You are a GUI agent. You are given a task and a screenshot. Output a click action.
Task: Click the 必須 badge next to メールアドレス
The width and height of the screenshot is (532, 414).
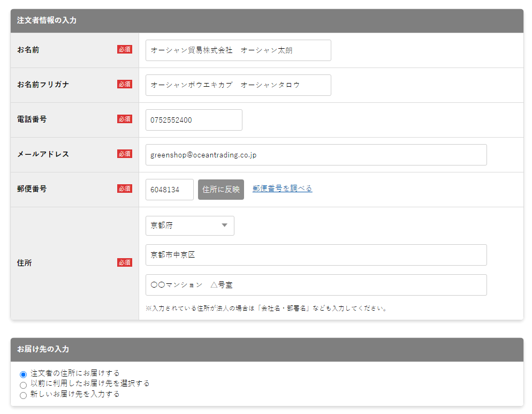point(125,154)
